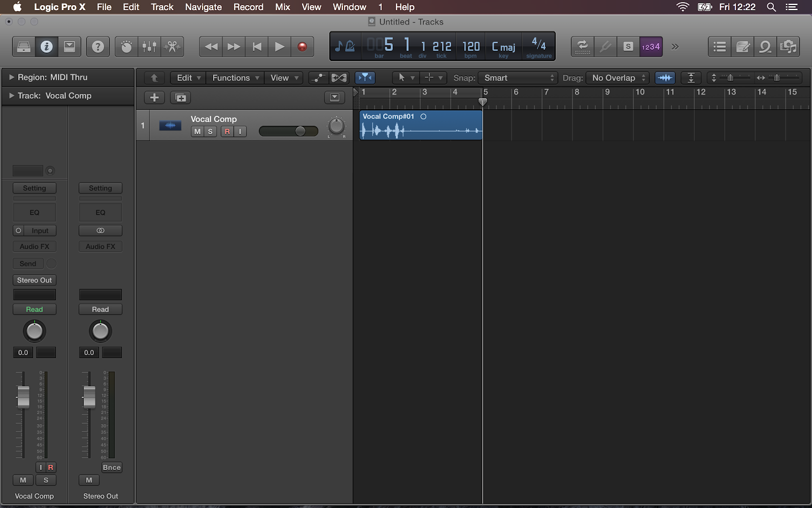Toggle Flex show/hide button
Viewport: 812px width, 508px height.
pyautogui.click(x=339, y=78)
